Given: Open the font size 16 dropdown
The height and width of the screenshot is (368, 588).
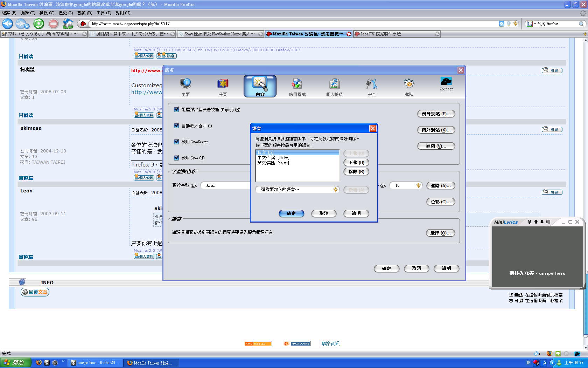Looking at the screenshot, I should pos(418,185).
